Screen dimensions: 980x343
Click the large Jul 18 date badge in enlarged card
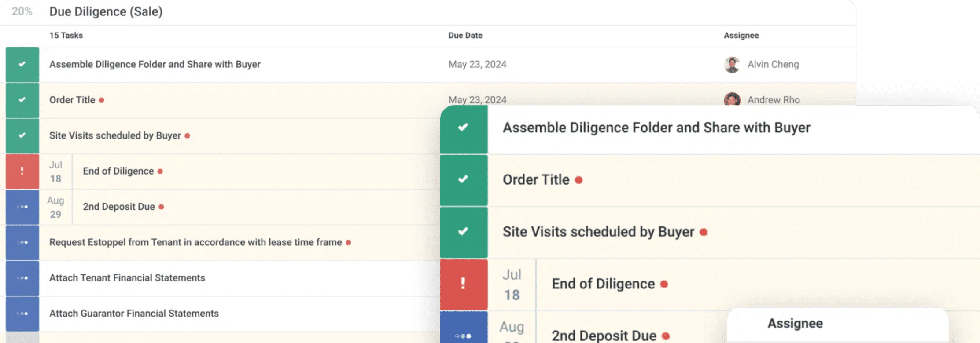pos(512,285)
